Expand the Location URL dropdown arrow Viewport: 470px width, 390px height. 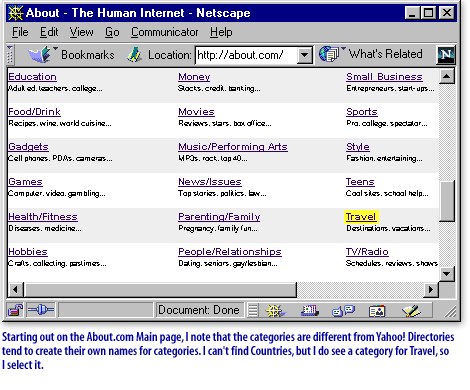[305, 55]
